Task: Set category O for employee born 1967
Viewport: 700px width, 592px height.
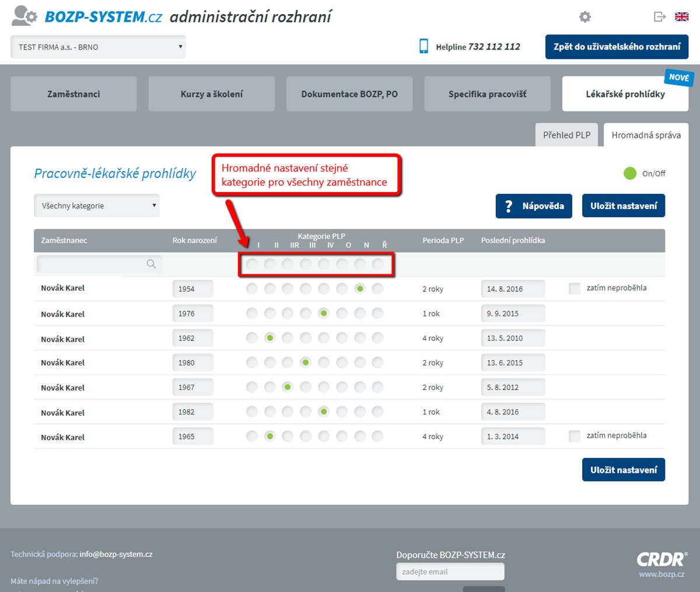Action: (x=342, y=387)
